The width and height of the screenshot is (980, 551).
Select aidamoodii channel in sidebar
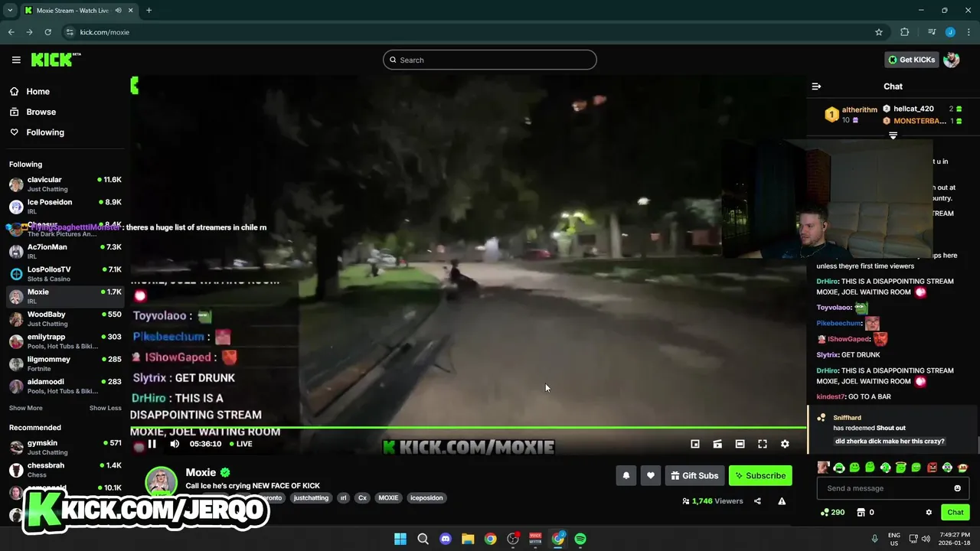pos(65,386)
